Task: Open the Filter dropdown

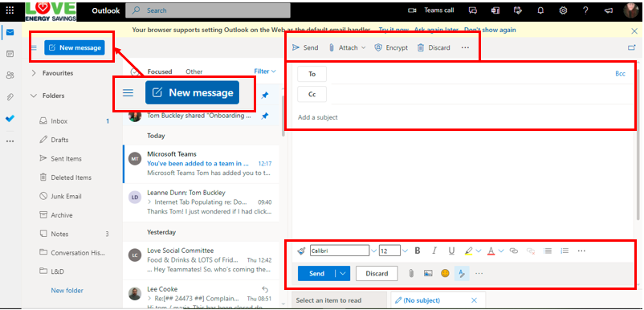Action: (x=265, y=71)
